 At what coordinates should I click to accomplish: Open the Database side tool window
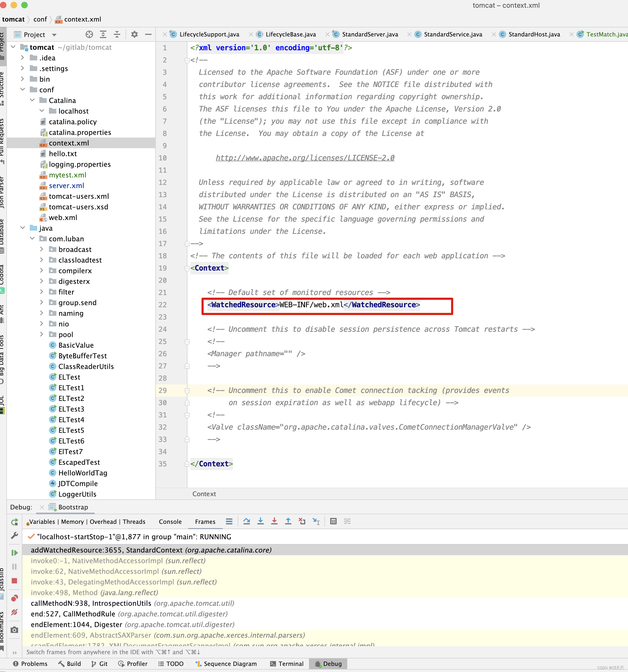(x=3, y=236)
